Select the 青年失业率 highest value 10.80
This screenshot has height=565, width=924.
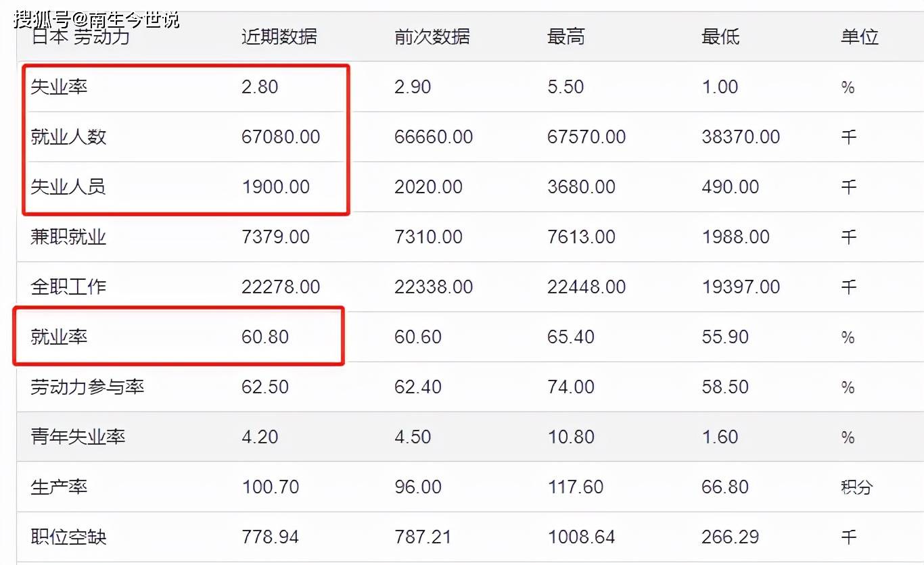pos(571,437)
